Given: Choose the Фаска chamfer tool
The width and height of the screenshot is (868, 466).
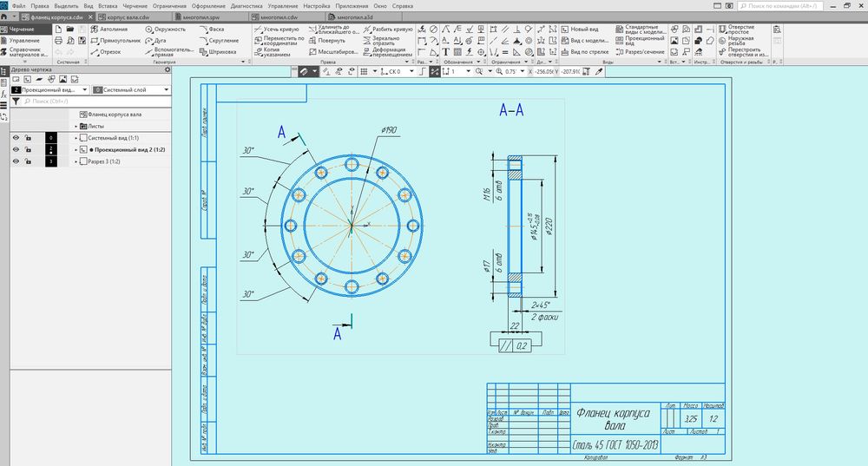Looking at the screenshot, I should pos(212,29).
